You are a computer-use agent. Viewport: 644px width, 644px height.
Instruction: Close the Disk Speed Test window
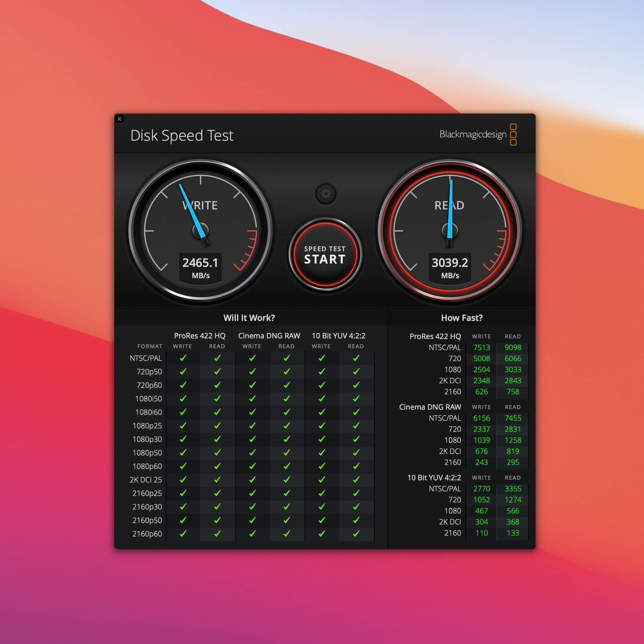(x=120, y=119)
